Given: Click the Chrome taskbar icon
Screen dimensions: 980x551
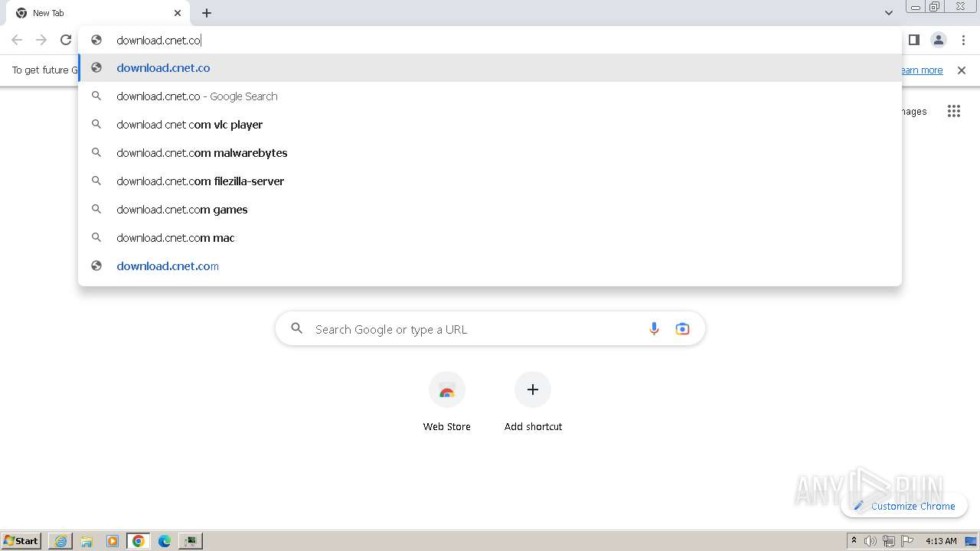Looking at the screenshot, I should (139, 541).
